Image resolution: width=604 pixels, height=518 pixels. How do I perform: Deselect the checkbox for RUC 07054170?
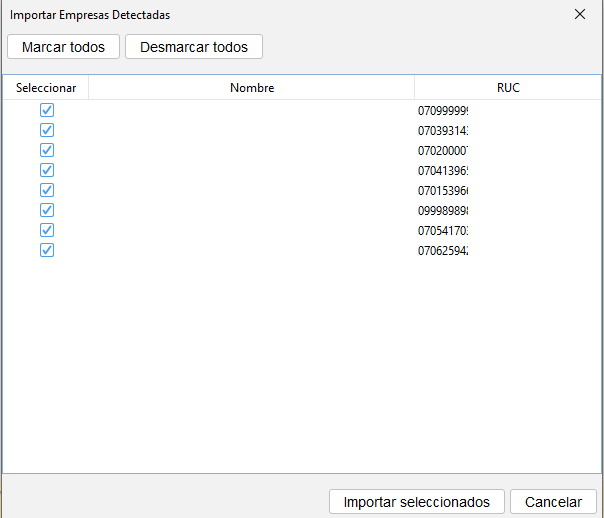pyautogui.click(x=47, y=230)
